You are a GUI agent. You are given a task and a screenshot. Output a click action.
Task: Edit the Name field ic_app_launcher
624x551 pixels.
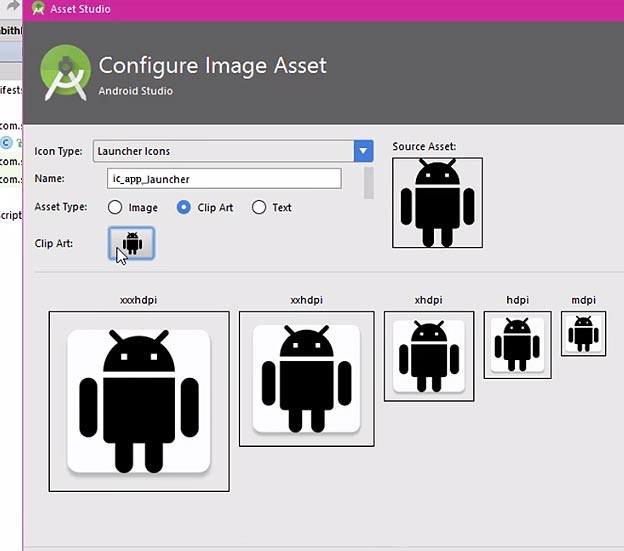(x=224, y=179)
